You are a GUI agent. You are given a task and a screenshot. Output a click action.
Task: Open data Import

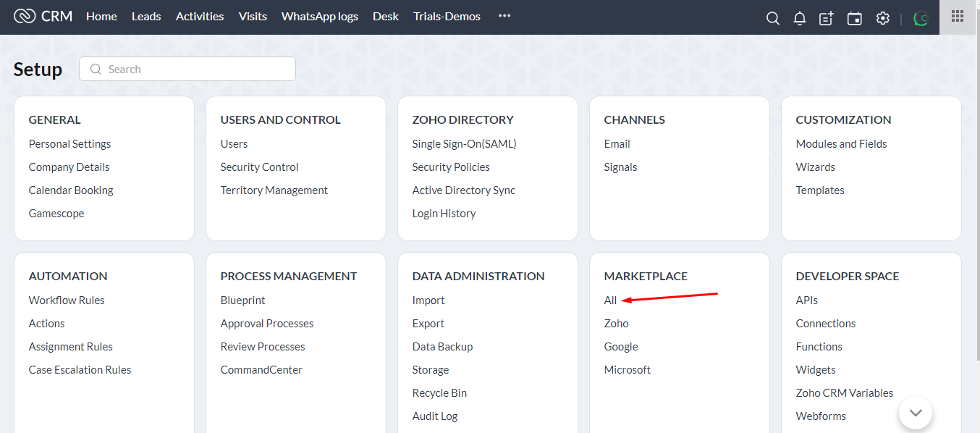[x=428, y=300]
